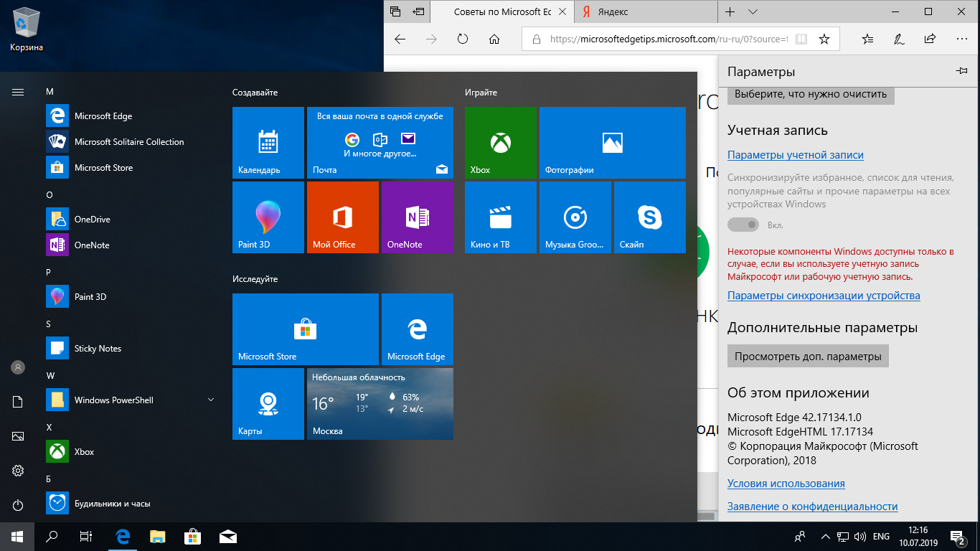
Task: Toggle reading view in address bar
Action: [801, 39]
